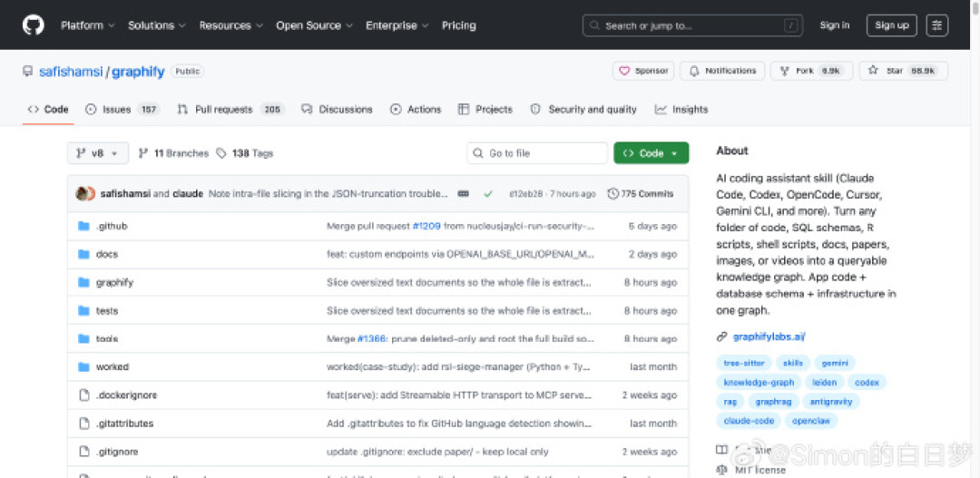The image size is (980, 478).
Task: Select the openclaw topic tag
Action: pos(811,421)
